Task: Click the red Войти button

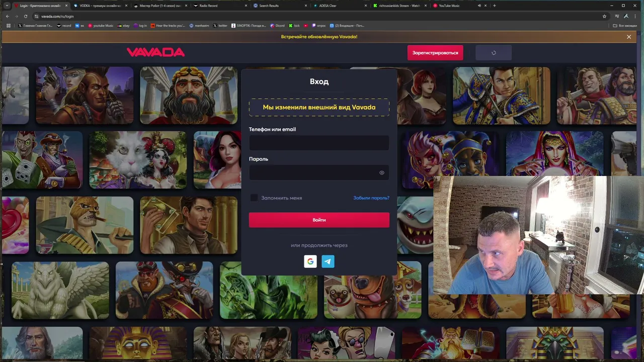Action: pos(319,220)
